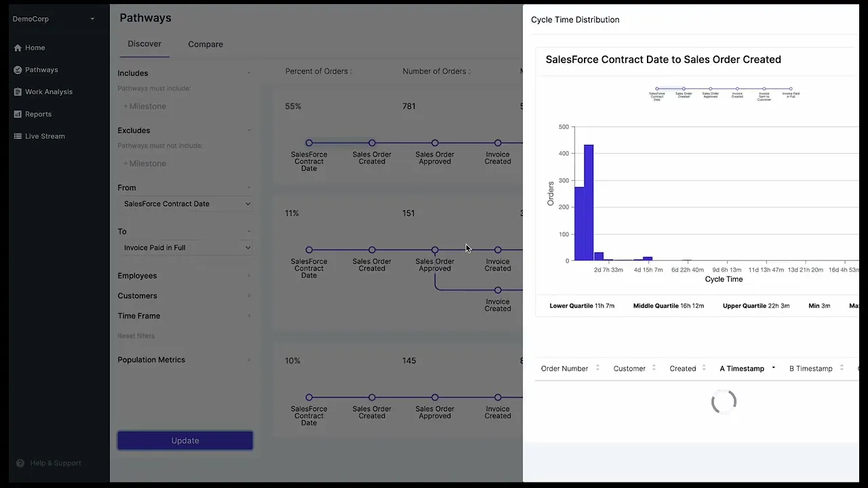
Task: Select the Discover tab
Action: [x=144, y=44]
